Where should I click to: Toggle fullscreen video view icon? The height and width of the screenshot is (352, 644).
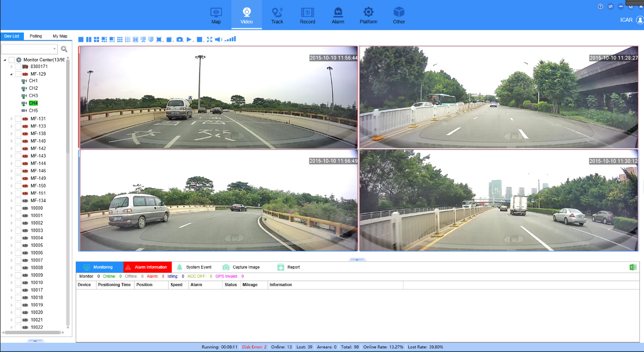(209, 39)
